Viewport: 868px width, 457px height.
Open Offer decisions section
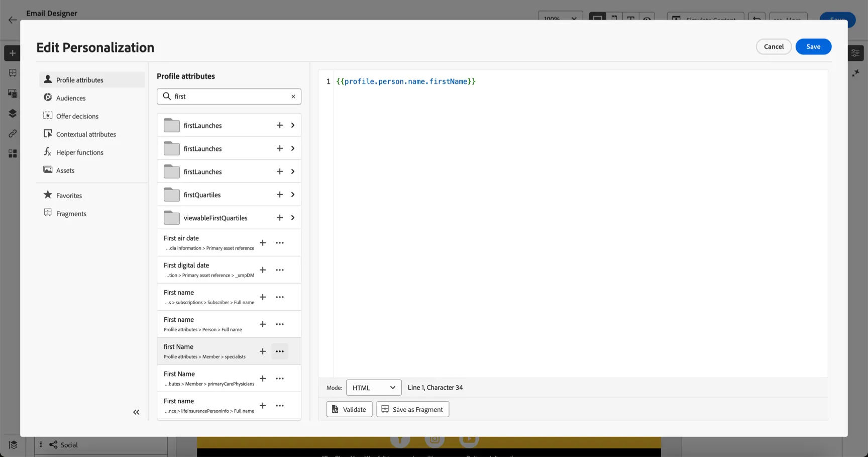pyautogui.click(x=92, y=116)
